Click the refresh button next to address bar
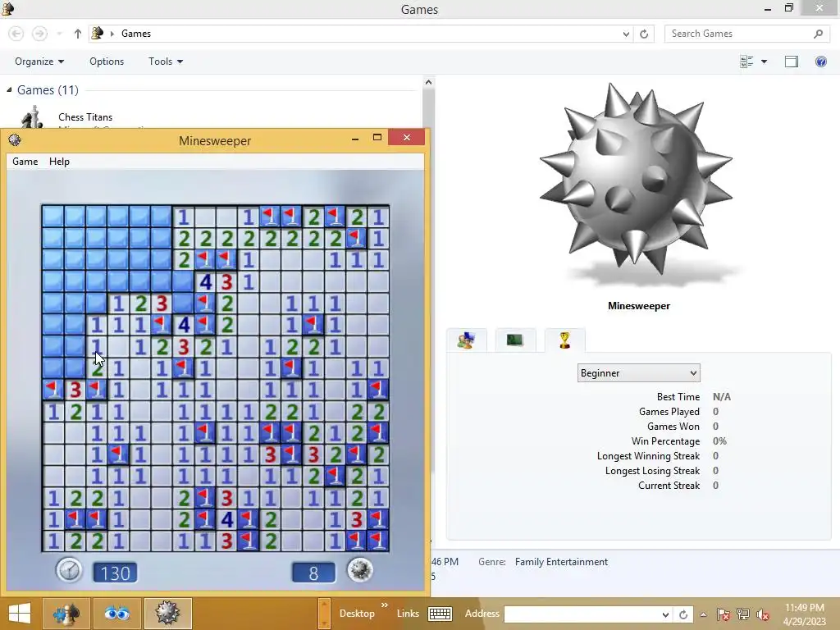Viewport: 840px width, 630px height. pyautogui.click(x=644, y=34)
